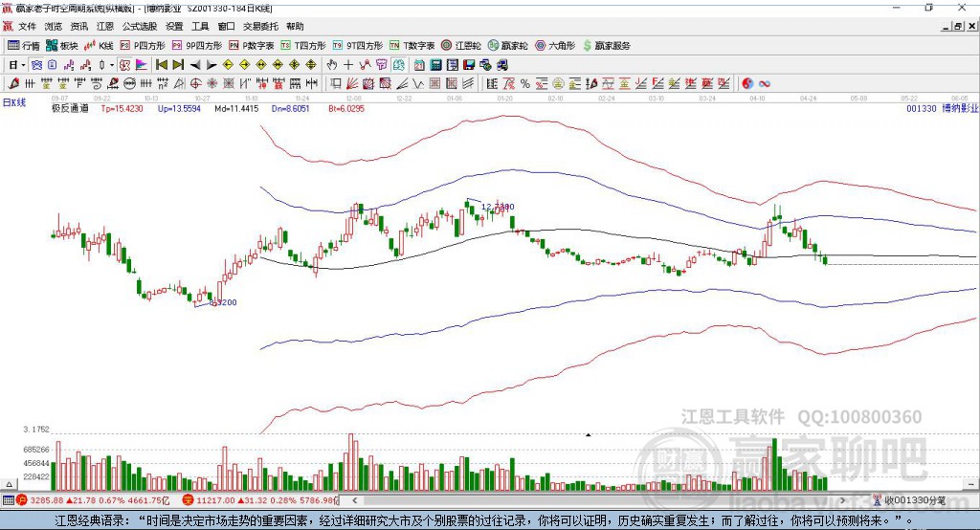
Task: Open 收001330分笔 tick data
Action: [910, 500]
